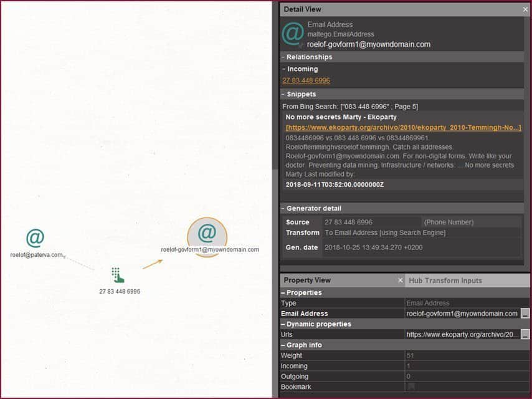Screen dimensions: 532x399
Task: Click the Source value 27 83 448 6996
Action: [x=348, y=222]
